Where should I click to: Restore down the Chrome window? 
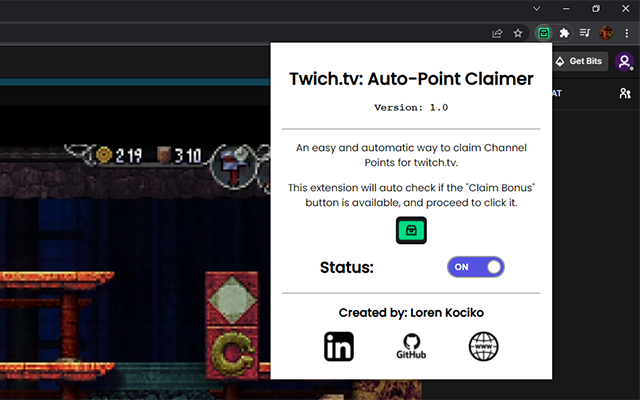[596, 8]
